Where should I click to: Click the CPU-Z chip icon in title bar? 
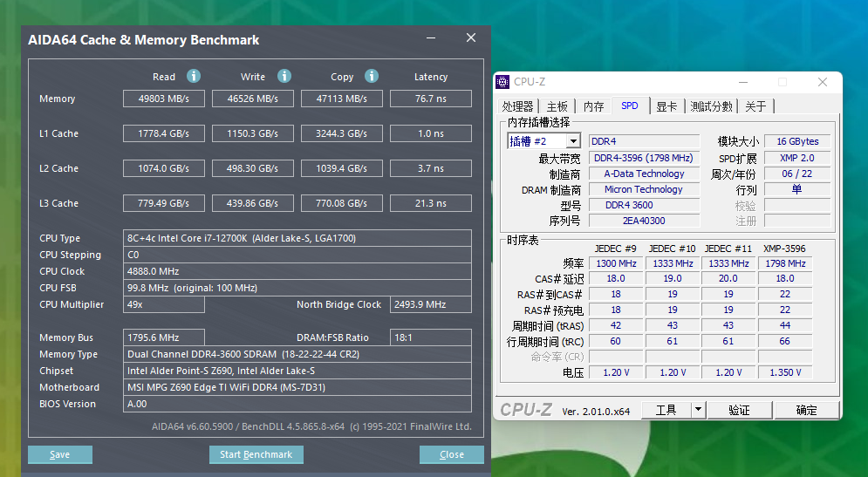(x=502, y=82)
